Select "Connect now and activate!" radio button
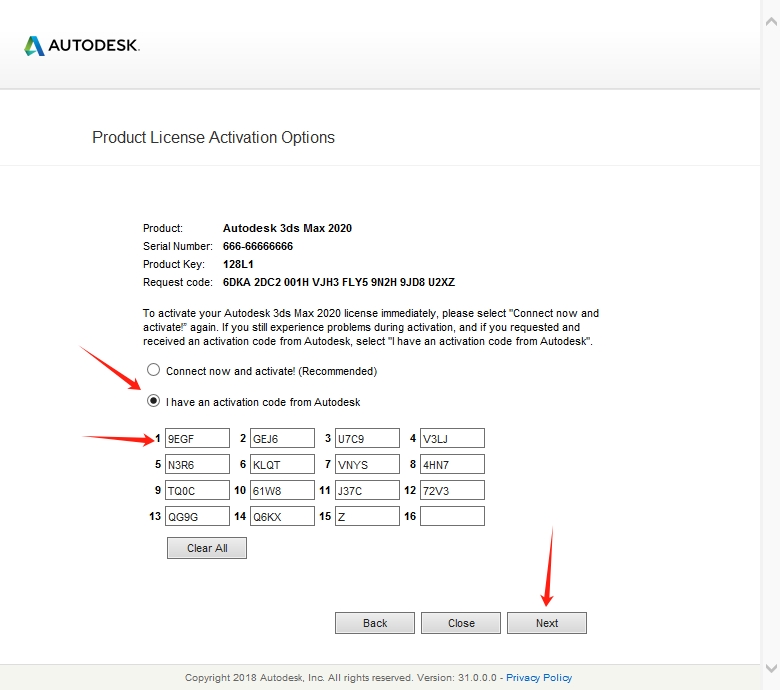Viewport: 780px width, 690px height. (x=154, y=370)
